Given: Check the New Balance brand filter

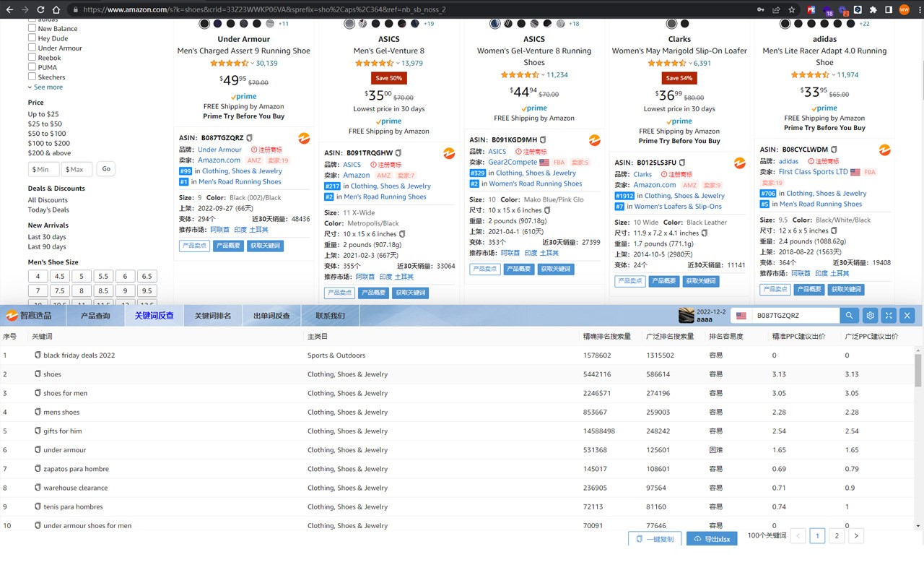Looking at the screenshot, I should [x=32, y=28].
